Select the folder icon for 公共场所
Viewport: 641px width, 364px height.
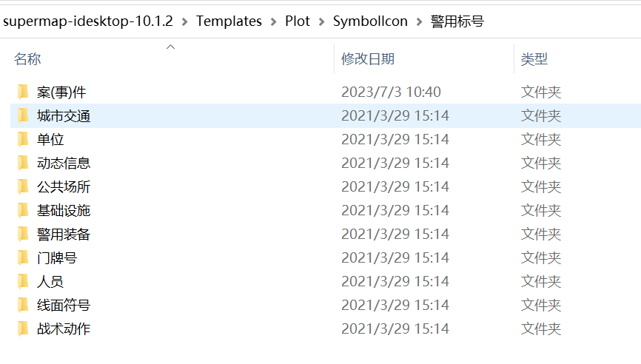[x=23, y=187]
